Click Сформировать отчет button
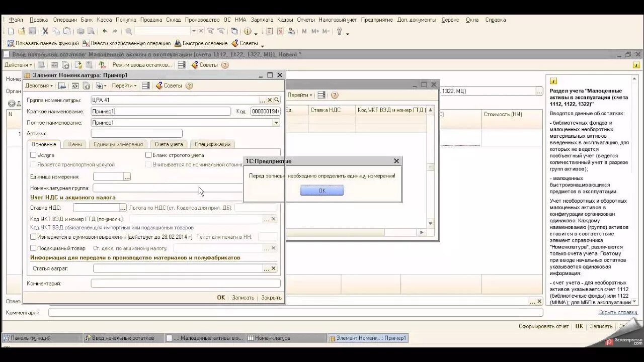The image size is (644, 362). point(544,326)
